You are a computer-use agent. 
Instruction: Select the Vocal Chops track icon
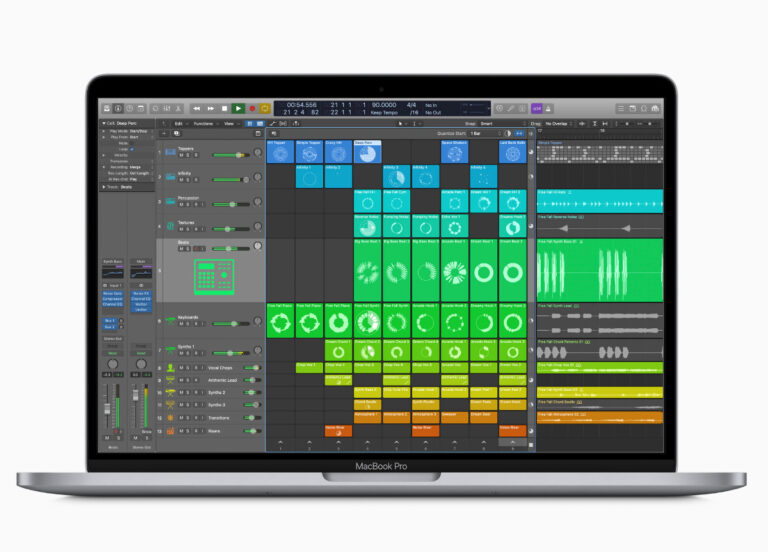tap(170, 367)
